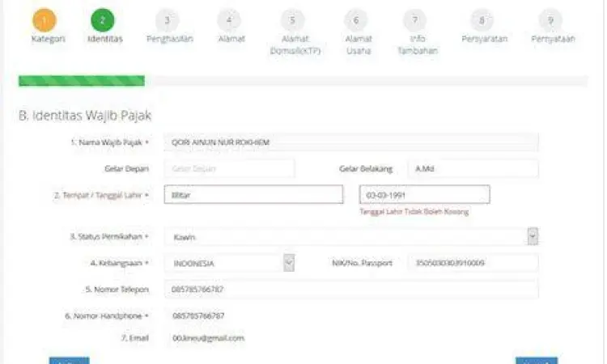Click the Persyaratan step label
The image size is (607, 364).
click(485, 39)
